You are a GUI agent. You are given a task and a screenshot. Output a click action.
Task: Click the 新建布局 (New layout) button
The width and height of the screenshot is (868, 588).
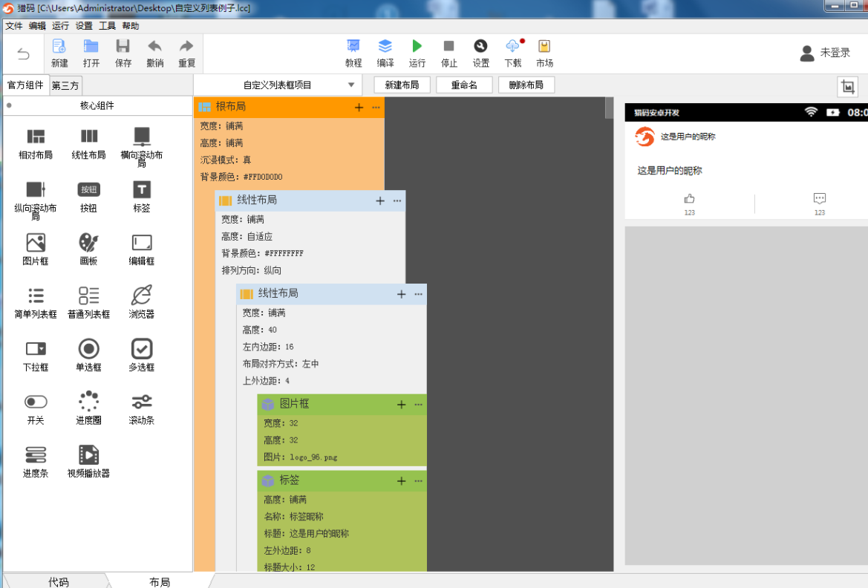pyautogui.click(x=402, y=85)
